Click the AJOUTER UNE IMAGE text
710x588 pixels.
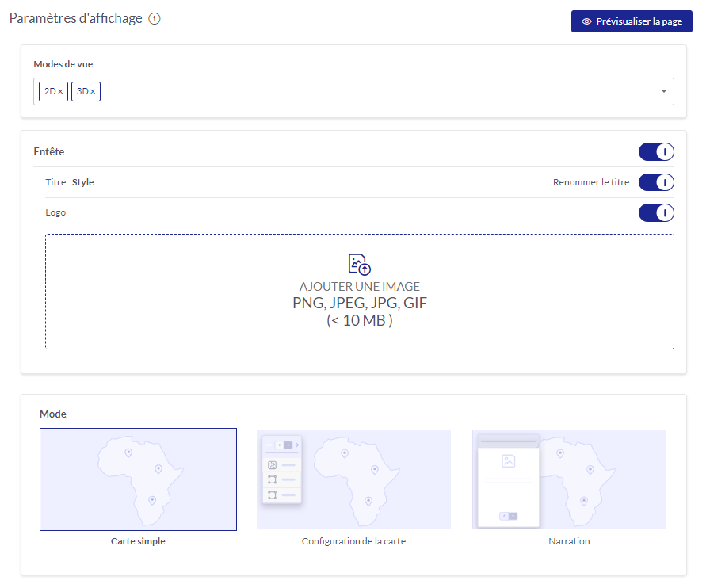click(x=360, y=287)
